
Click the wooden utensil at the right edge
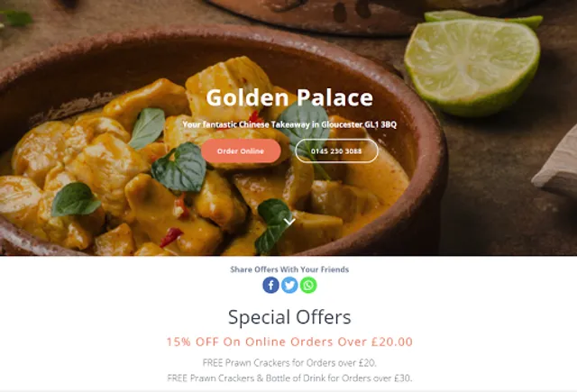(555, 166)
